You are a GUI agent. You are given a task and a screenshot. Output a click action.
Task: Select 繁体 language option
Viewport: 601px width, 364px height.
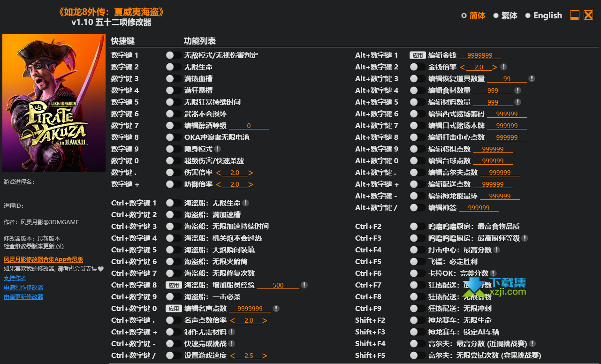pyautogui.click(x=505, y=15)
